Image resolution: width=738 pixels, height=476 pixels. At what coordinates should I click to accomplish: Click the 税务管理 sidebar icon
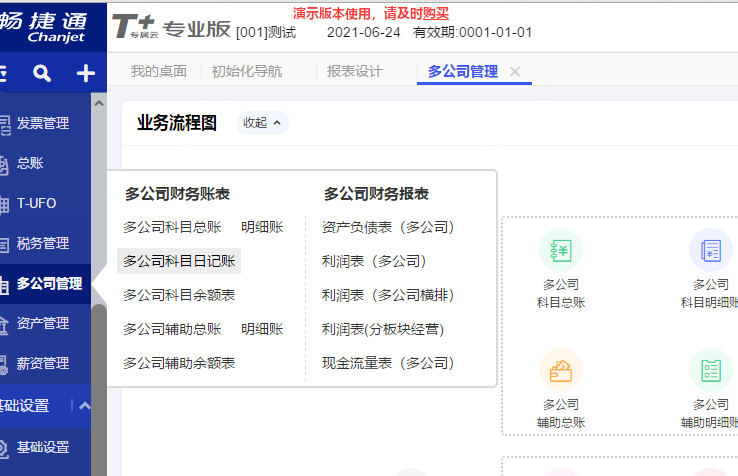pyautogui.click(x=4, y=245)
